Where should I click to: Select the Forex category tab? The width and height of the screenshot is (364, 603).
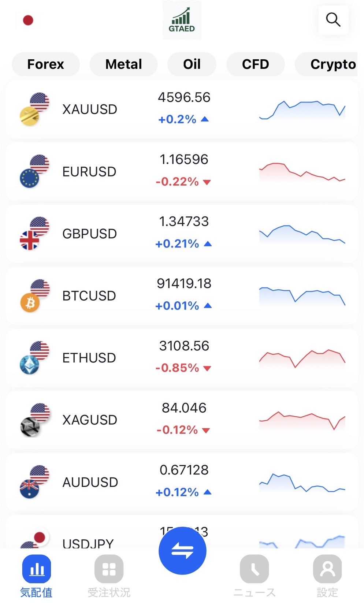[x=46, y=64]
